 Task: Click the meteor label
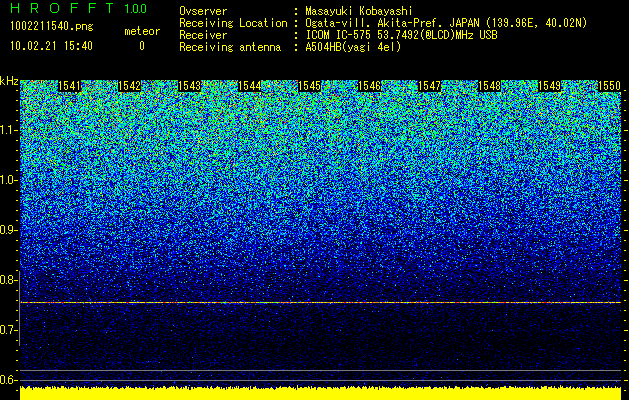(142, 31)
